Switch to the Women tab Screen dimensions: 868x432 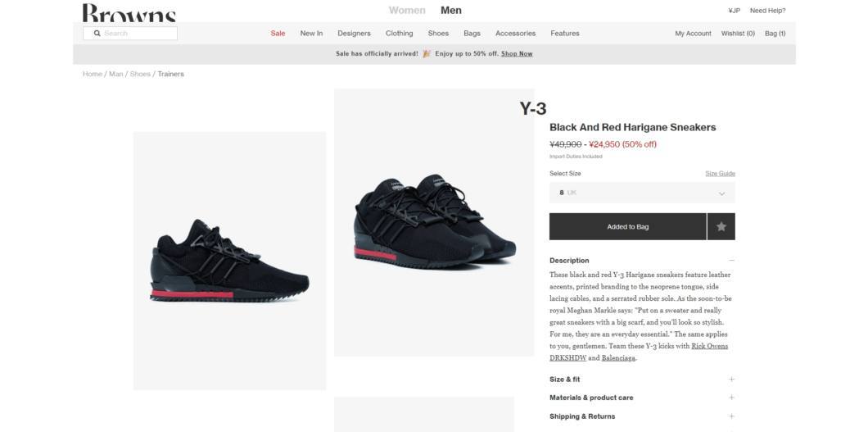[407, 11]
